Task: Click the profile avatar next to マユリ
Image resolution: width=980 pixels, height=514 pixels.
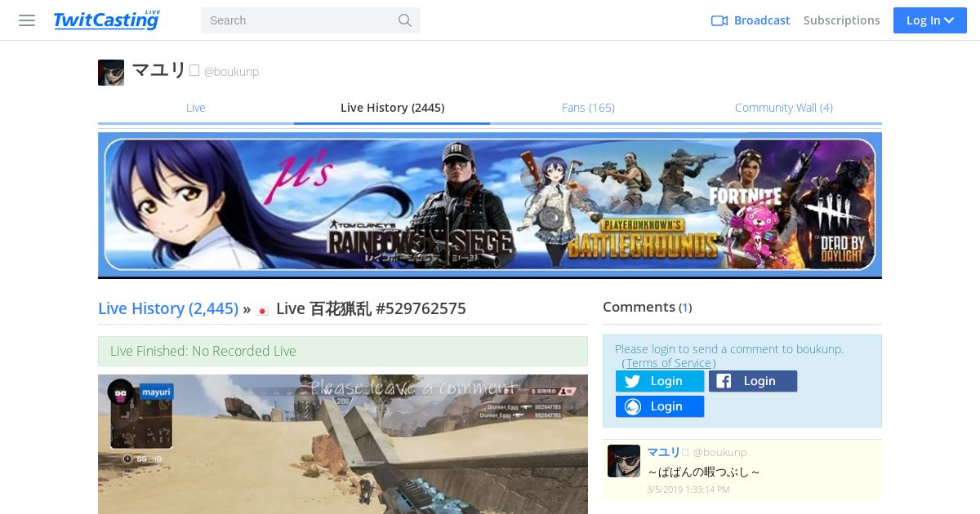Action: point(111,73)
